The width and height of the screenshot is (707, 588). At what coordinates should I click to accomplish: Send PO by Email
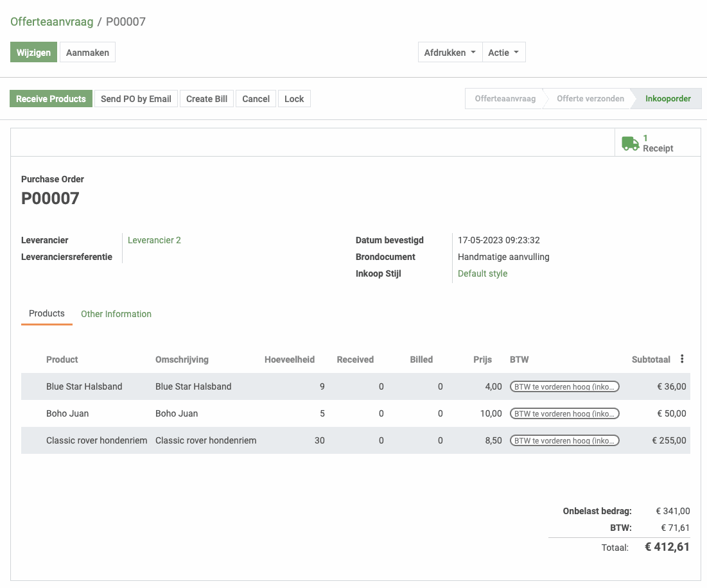click(x=135, y=99)
